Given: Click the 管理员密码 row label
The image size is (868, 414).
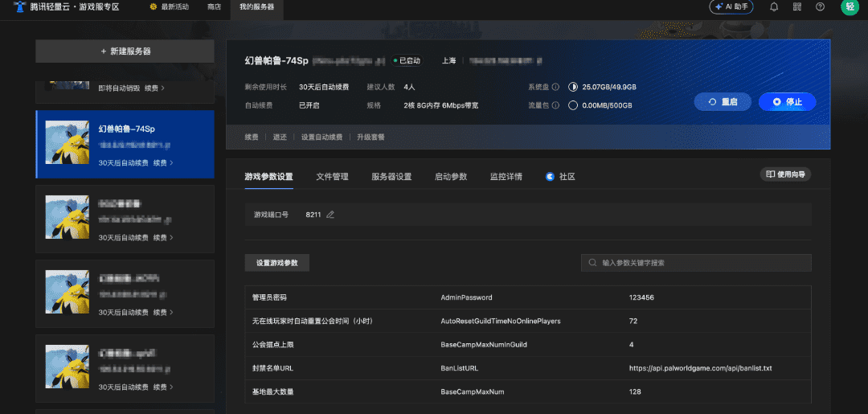Looking at the screenshot, I should pos(269,297).
